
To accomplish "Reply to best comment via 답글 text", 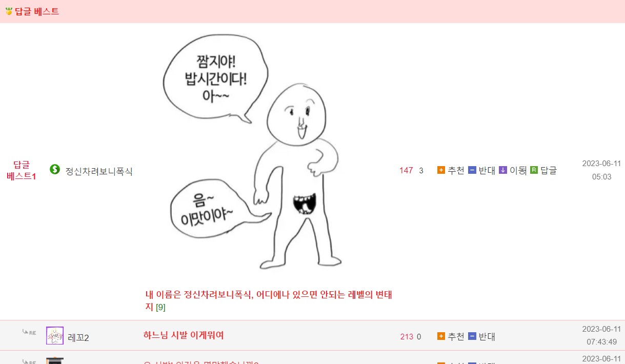I will [x=549, y=171].
